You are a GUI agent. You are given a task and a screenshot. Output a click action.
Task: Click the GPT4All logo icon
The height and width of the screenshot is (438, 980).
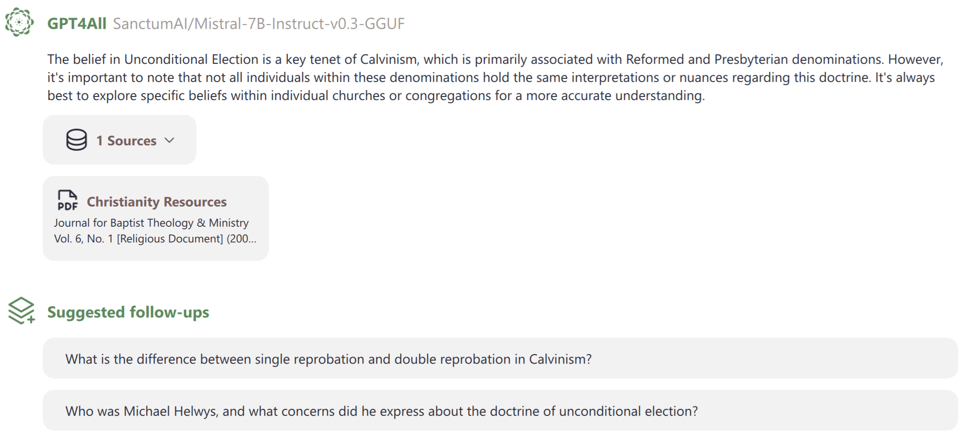[x=19, y=22]
